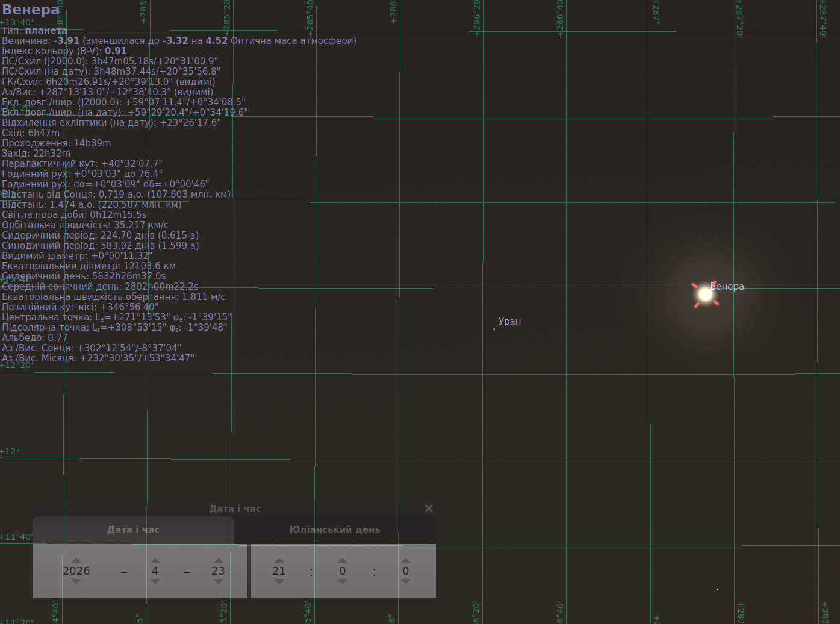Raise the hour 21 with up arrow
Image resolution: width=840 pixels, height=624 pixels.
pos(279,560)
